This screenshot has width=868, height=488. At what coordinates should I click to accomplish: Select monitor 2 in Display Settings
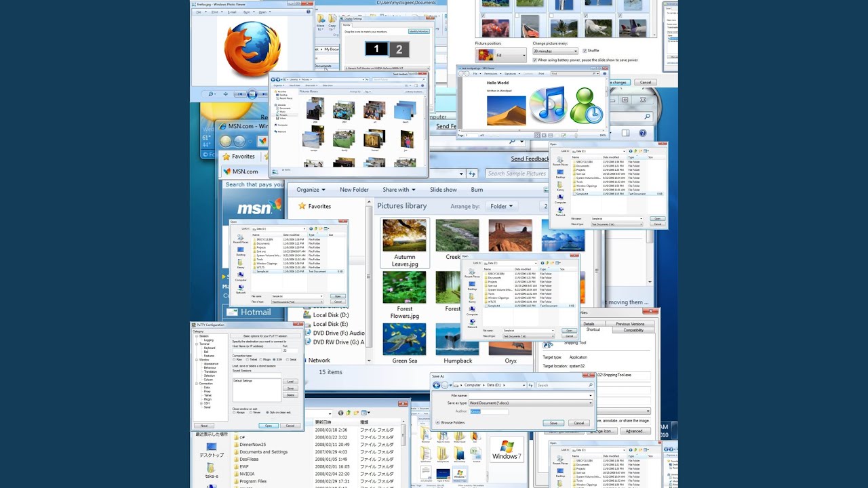[x=399, y=49]
